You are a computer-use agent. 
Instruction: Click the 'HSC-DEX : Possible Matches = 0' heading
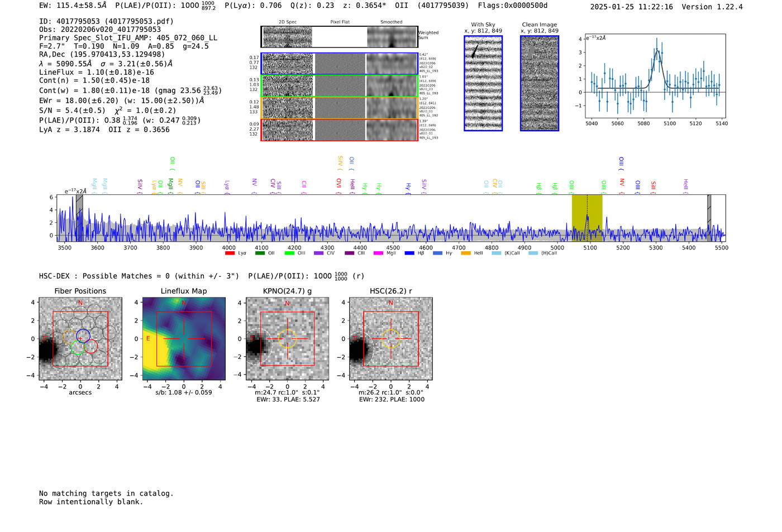104,276
